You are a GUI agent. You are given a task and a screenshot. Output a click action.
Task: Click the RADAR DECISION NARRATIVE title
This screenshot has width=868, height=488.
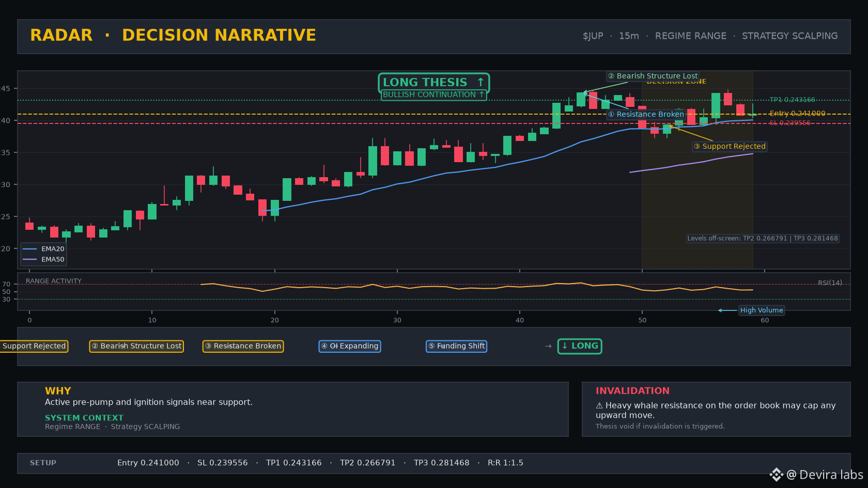(x=173, y=35)
